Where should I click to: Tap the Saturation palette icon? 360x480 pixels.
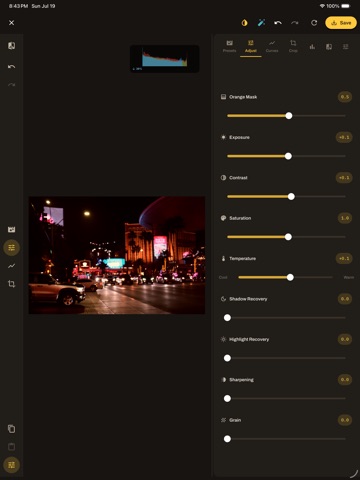[223, 218]
